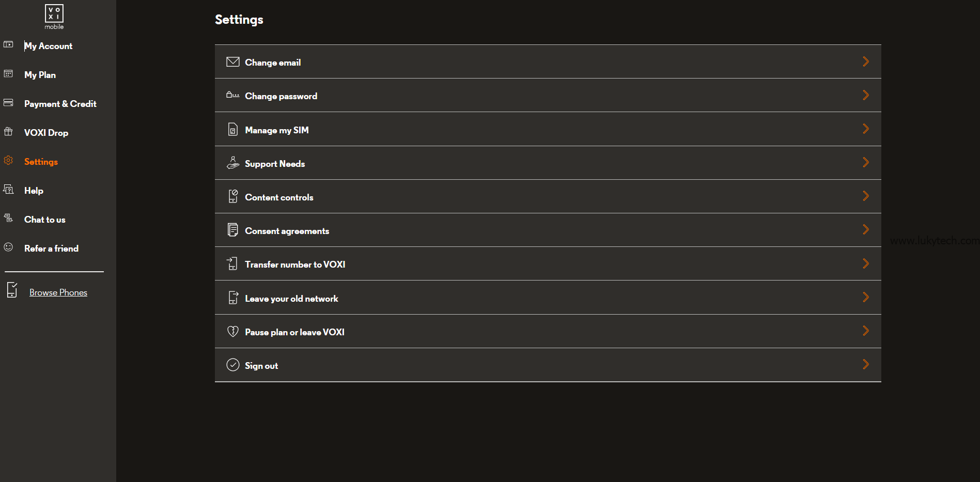Expand Transfer number to VOXI chevron
Viewport: 980px width, 482px height.
coord(866,263)
